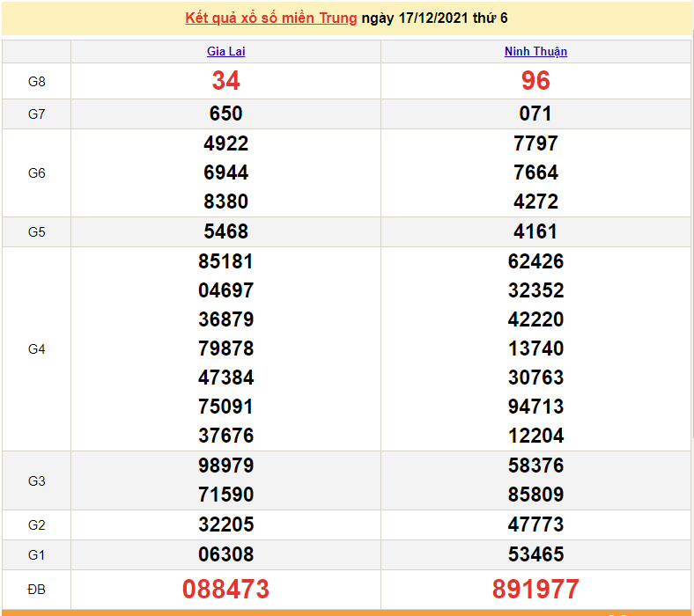Click the date text 'ngày 17/12/2021 thứ 6'
Screen dimensions: 694x616
pos(434,18)
